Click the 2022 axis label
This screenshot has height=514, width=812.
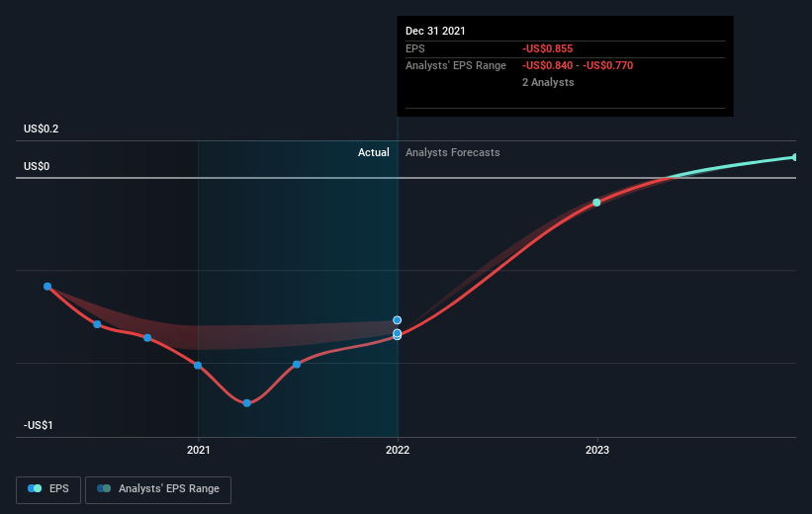point(398,450)
